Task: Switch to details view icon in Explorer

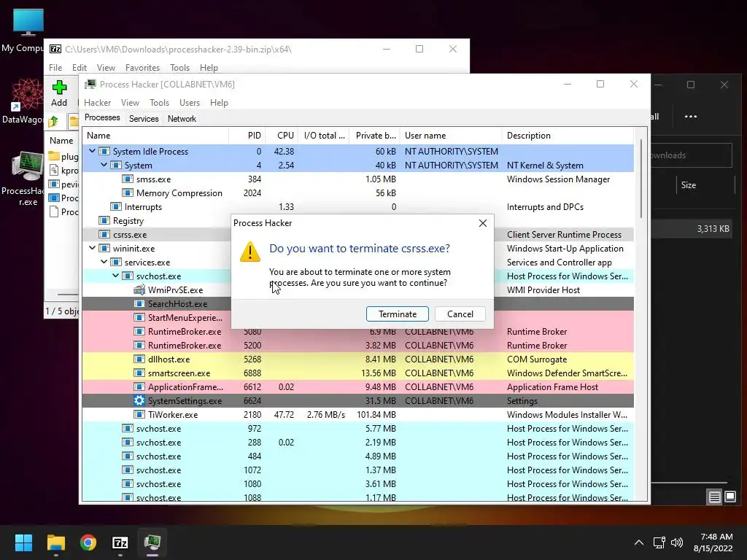Action: pos(714,497)
